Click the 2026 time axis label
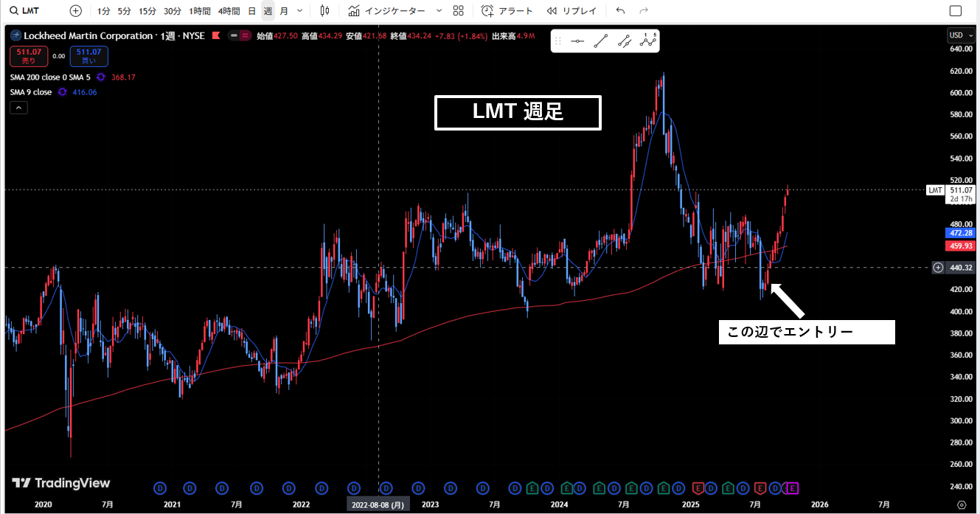 (x=819, y=504)
